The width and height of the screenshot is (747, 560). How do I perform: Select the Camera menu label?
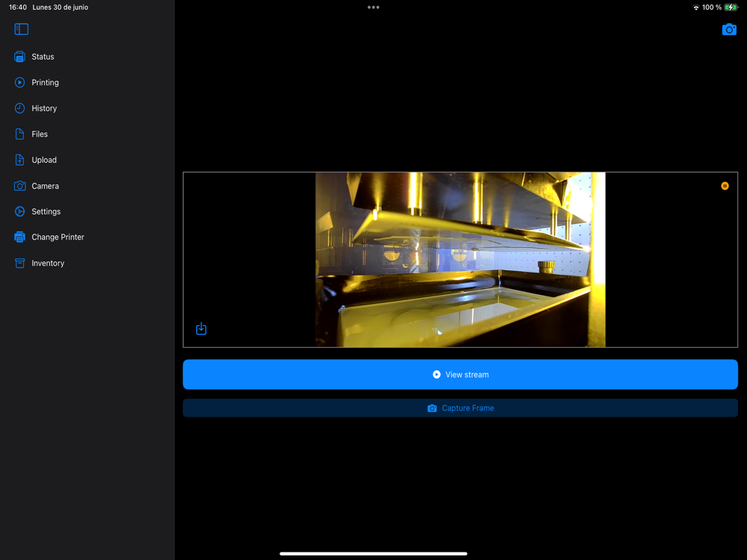point(46,186)
